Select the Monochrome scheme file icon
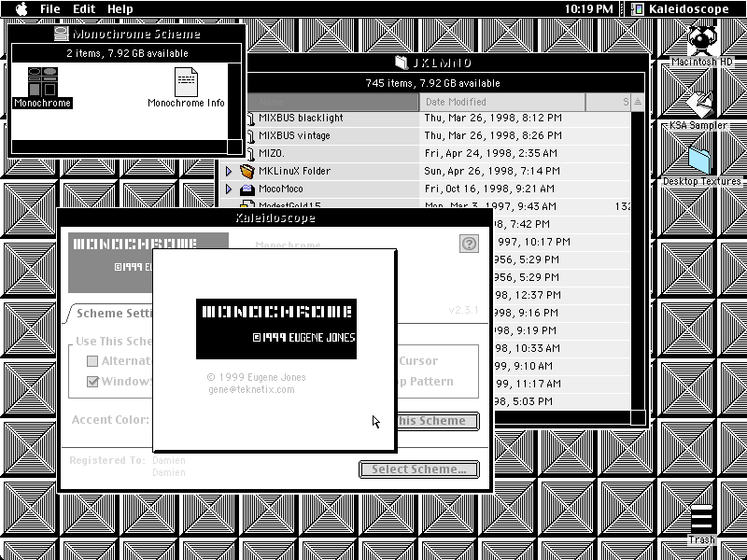The width and height of the screenshot is (747, 560). pos(42,82)
